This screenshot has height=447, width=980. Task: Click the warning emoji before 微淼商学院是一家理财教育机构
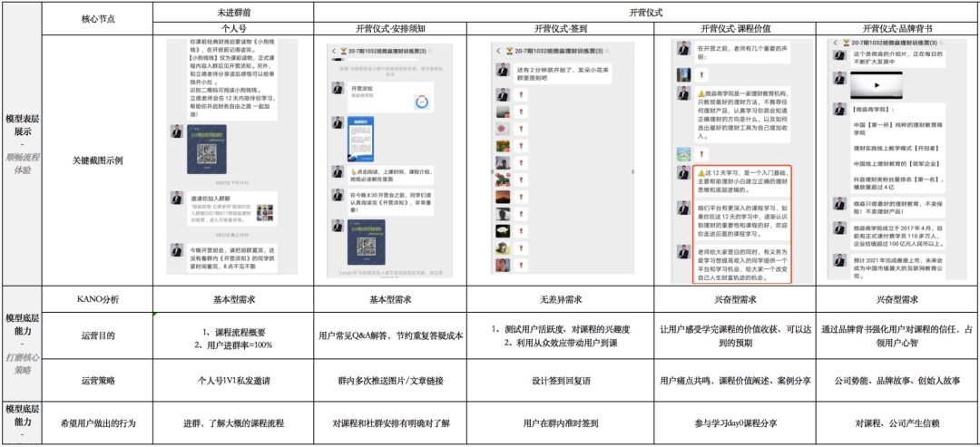[x=700, y=92]
